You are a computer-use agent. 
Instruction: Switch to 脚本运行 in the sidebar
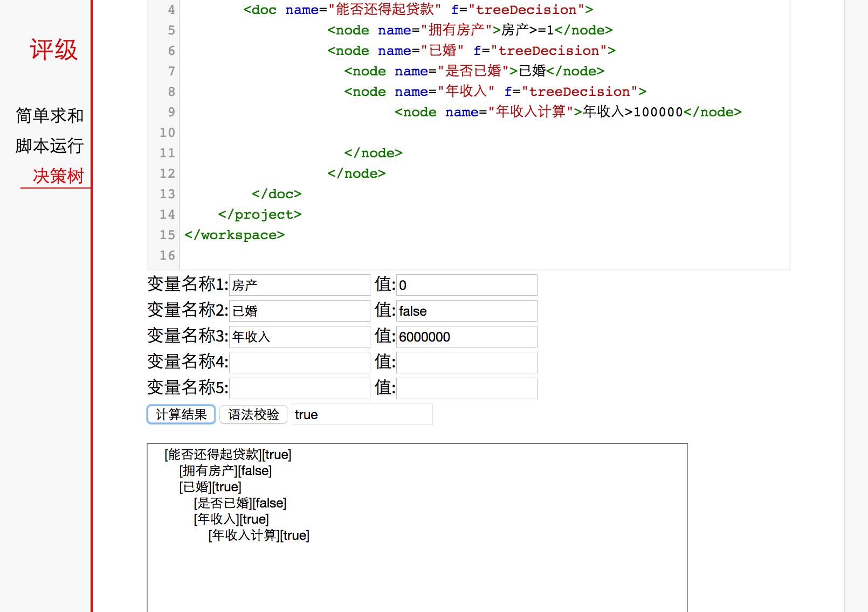[50, 145]
